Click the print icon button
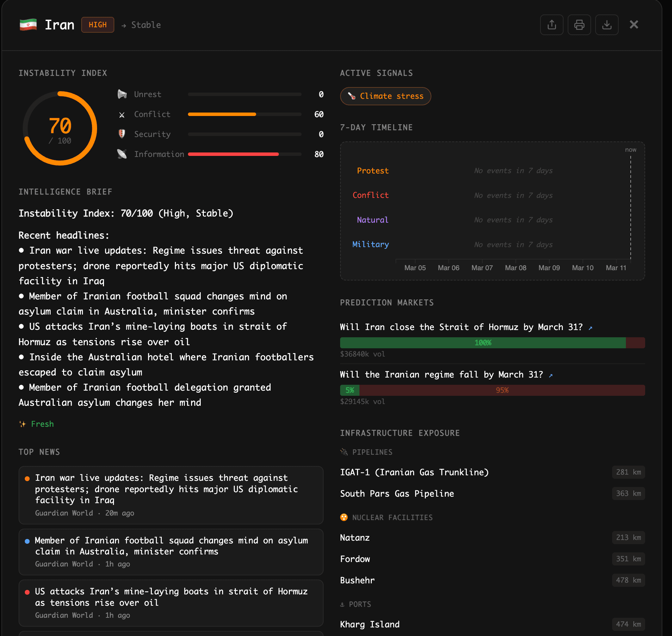The width and height of the screenshot is (672, 636). click(579, 25)
